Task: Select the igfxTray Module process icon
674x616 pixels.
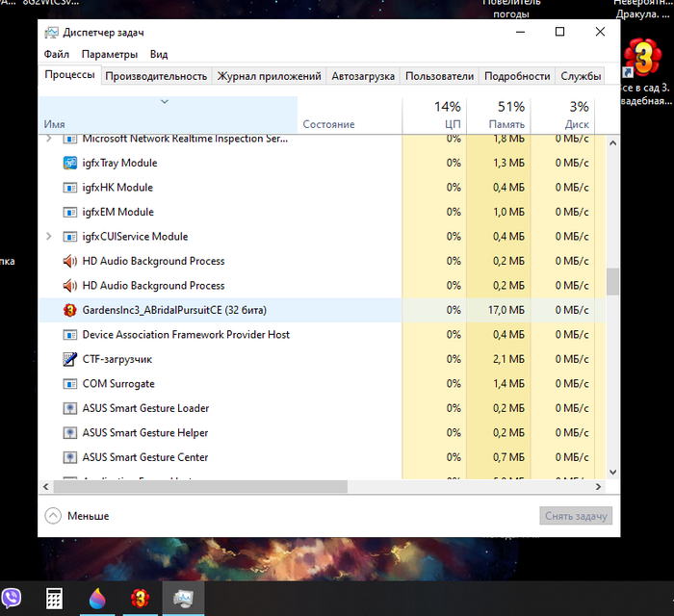Action: pos(70,163)
